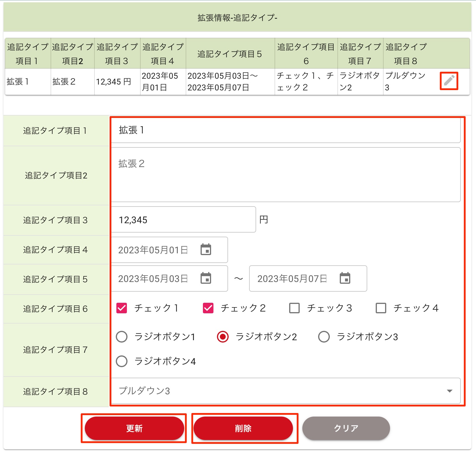Focus the 拡張１ text input field
This screenshot has height=454, width=476.
click(x=285, y=130)
